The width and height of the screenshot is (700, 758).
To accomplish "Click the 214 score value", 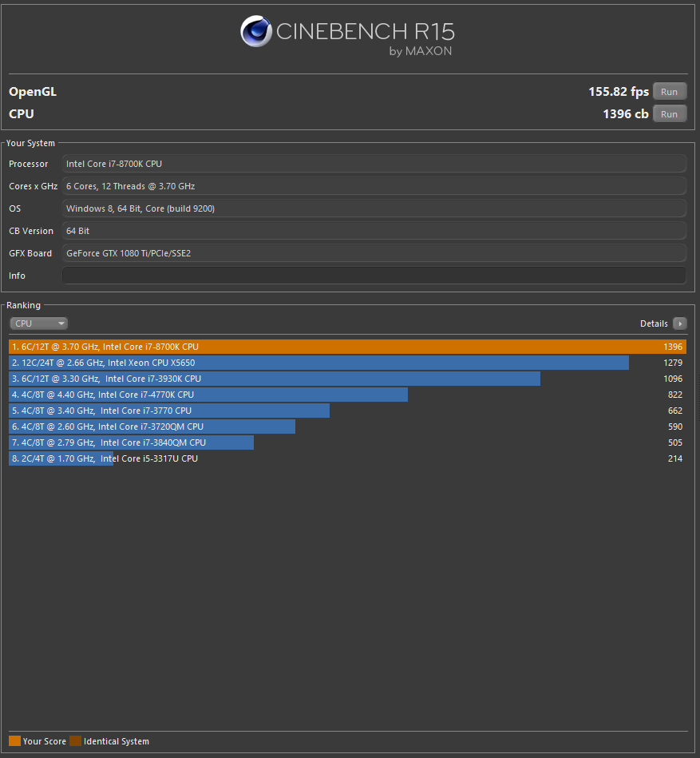I will click(x=675, y=458).
